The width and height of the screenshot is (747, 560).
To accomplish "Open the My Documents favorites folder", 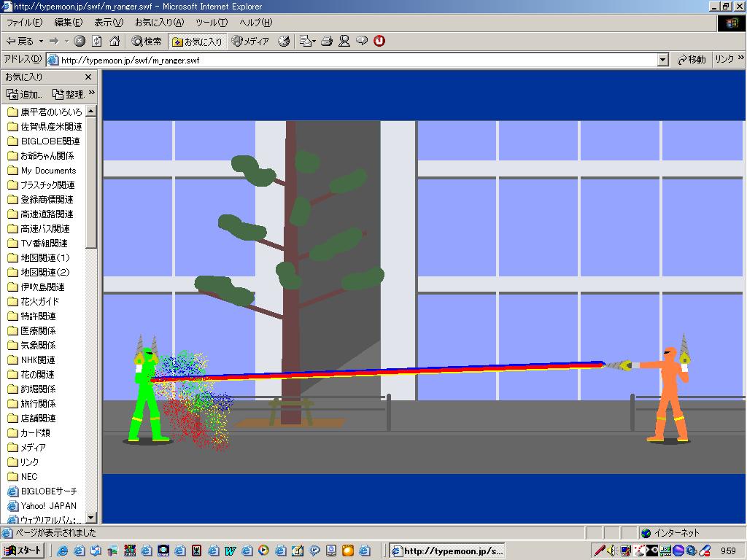I will (x=42, y=171).
